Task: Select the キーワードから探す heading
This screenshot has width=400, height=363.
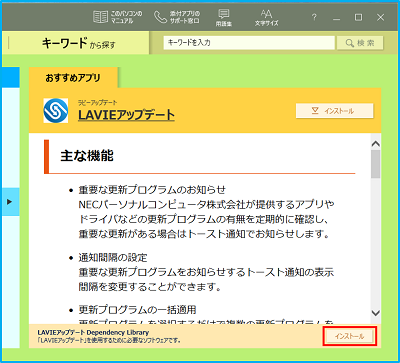Action: [79, 43]
